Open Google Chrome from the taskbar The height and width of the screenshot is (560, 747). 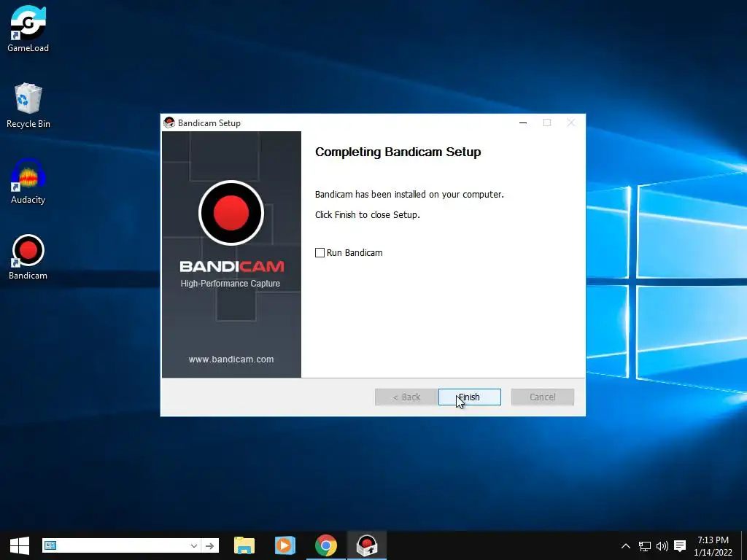(326, 545)
